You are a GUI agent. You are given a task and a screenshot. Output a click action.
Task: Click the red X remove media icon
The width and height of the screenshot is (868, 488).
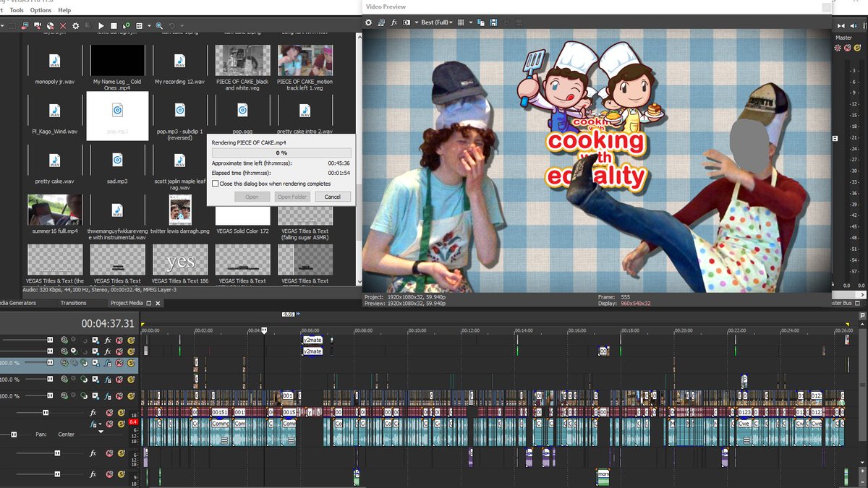pos(63,25)
